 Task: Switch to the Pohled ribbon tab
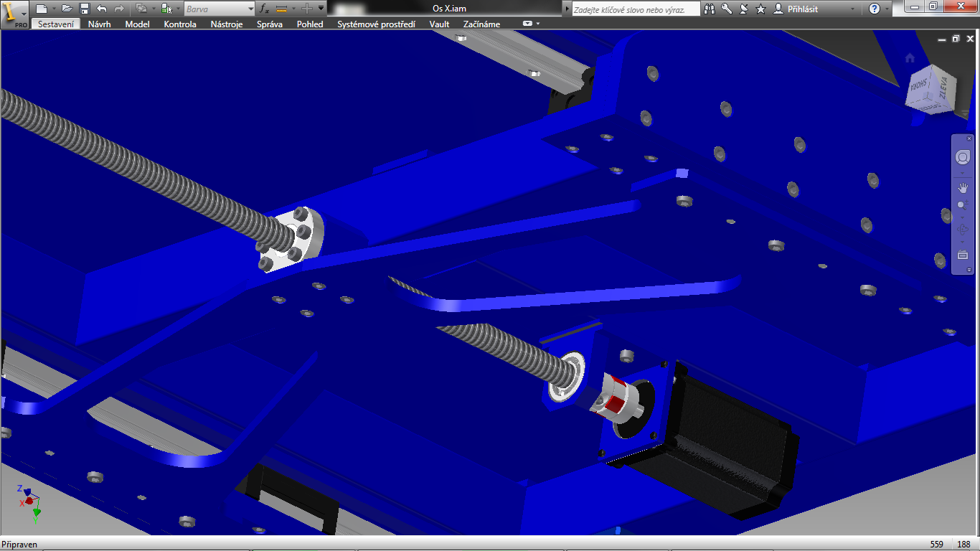click(x=310, y=24)
